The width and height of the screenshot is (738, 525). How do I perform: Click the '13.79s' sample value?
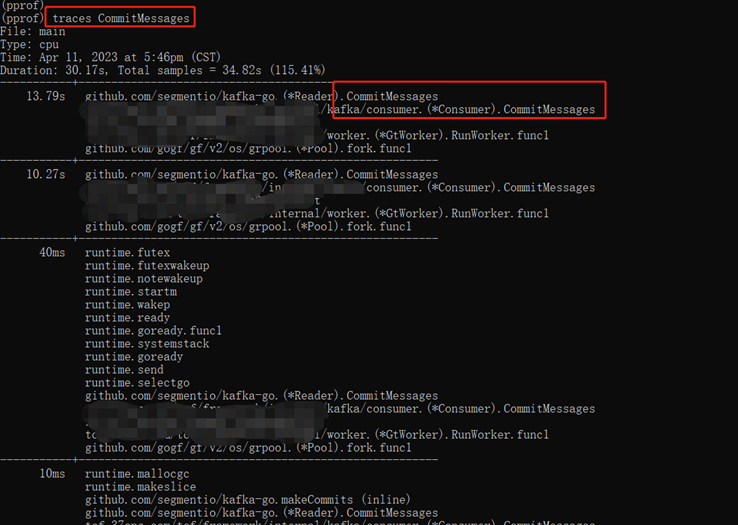[x=46, y=97]
